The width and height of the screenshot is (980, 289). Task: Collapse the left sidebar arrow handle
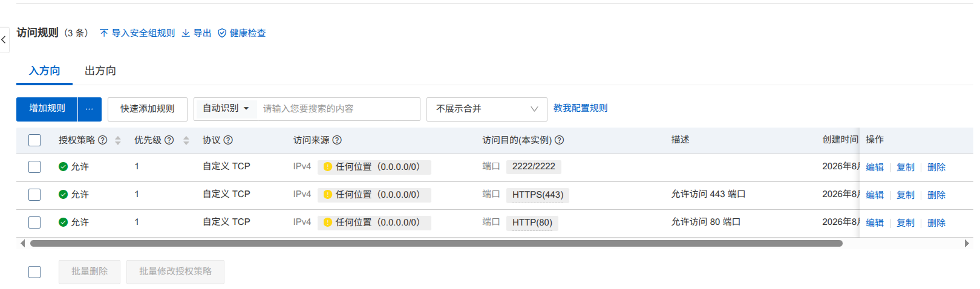[x=4, y=40]
